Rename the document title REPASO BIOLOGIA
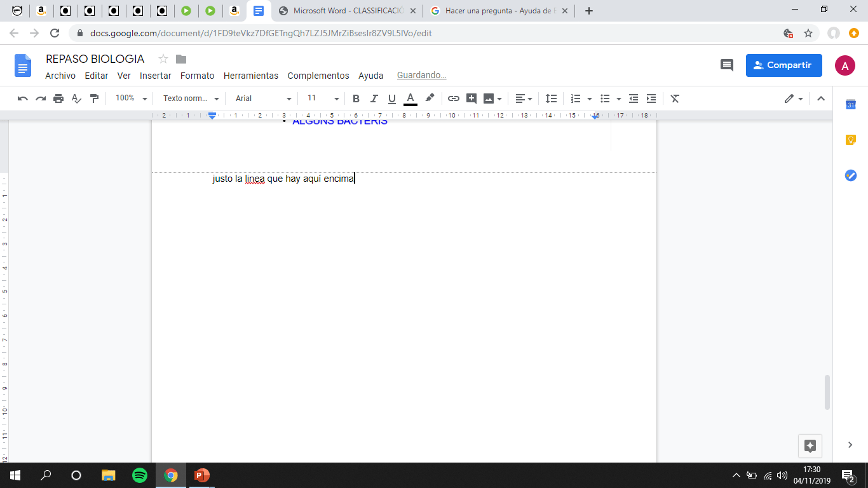 pos(95,59)
